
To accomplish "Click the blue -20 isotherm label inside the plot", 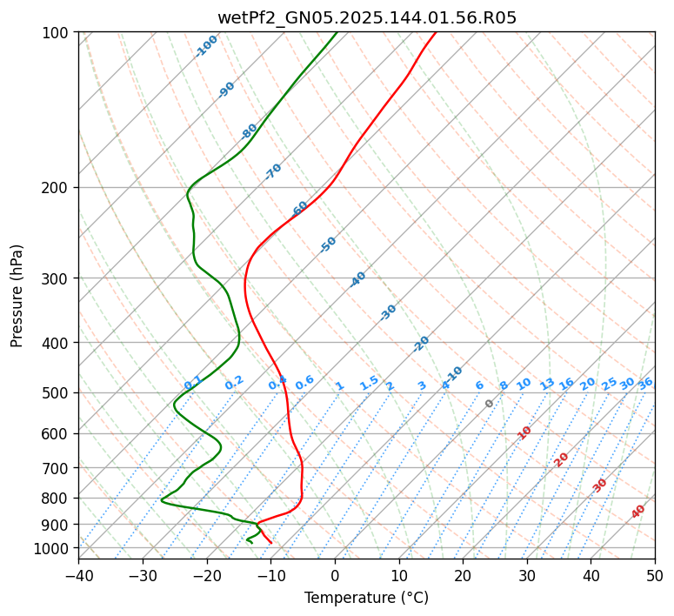I will pyautogui.click(x=421, y=344).
